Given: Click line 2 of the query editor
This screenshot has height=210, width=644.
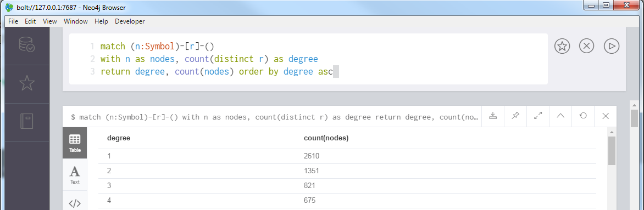Looking at the screenshot, I should pos(209,59).
